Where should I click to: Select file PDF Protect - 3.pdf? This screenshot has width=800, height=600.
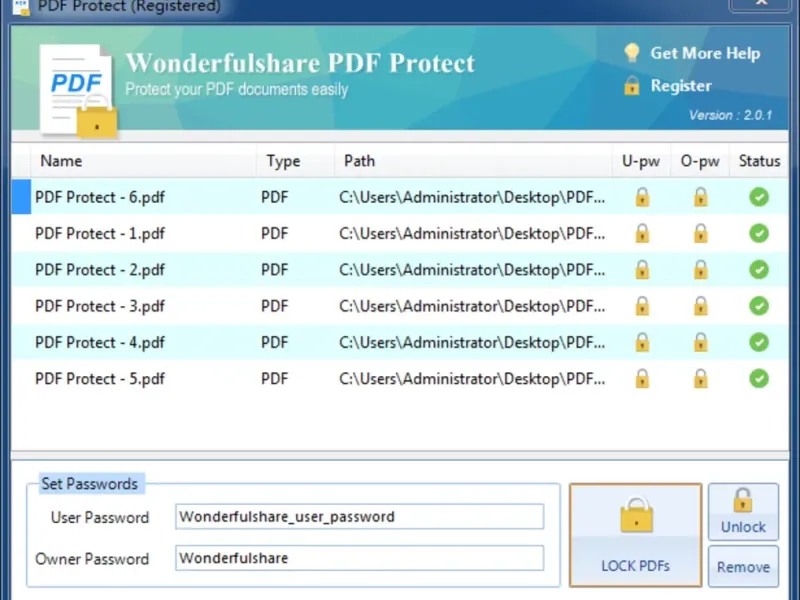(100, 306)
